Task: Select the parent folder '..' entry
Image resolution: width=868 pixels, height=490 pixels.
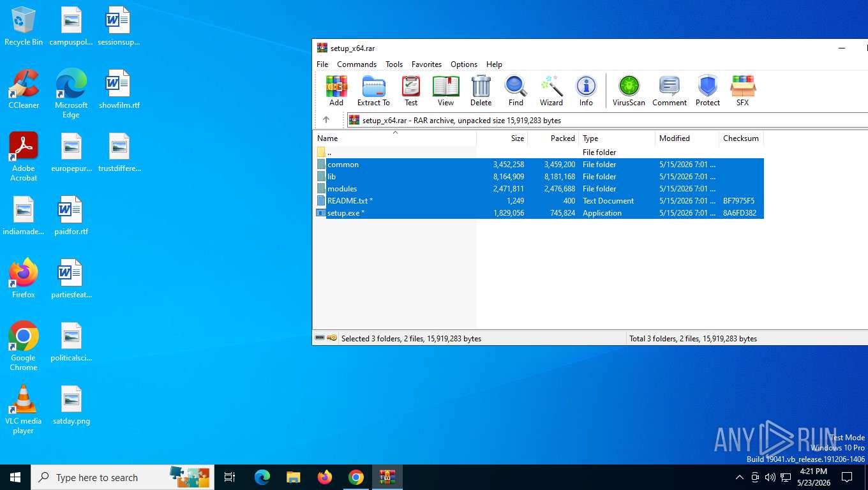Action: click(539, 152)
